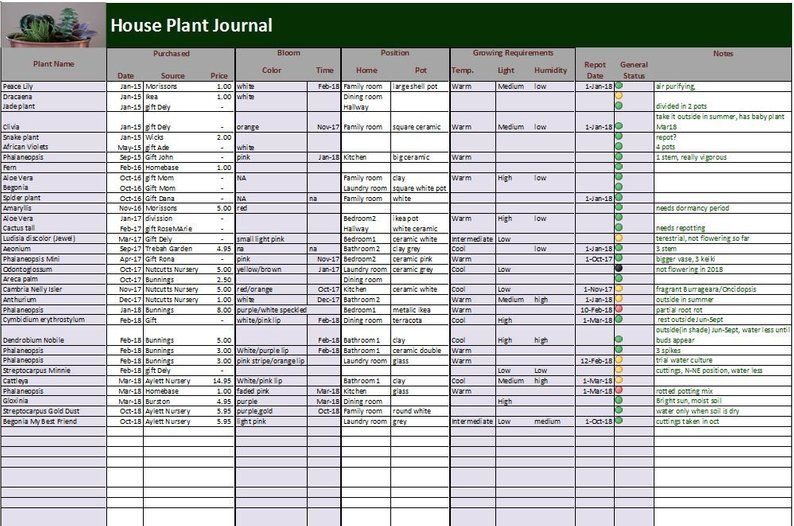Click the Streptocarpus Gold Dust status dot

coord(618,411)
